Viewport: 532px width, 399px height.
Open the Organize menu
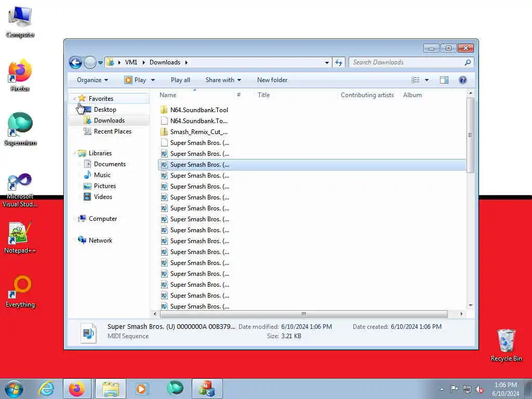(92, 80)
